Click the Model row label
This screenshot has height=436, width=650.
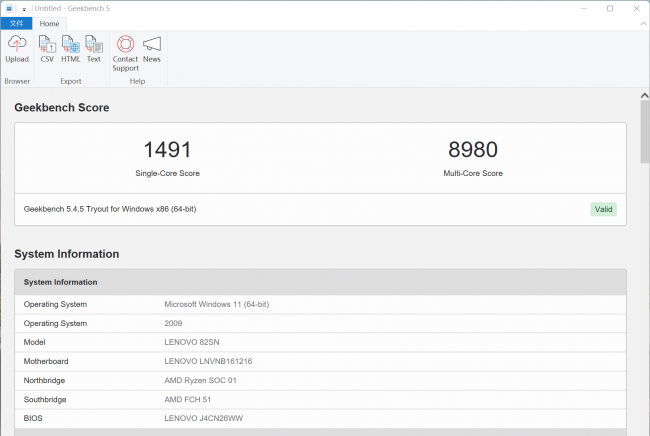34,342
